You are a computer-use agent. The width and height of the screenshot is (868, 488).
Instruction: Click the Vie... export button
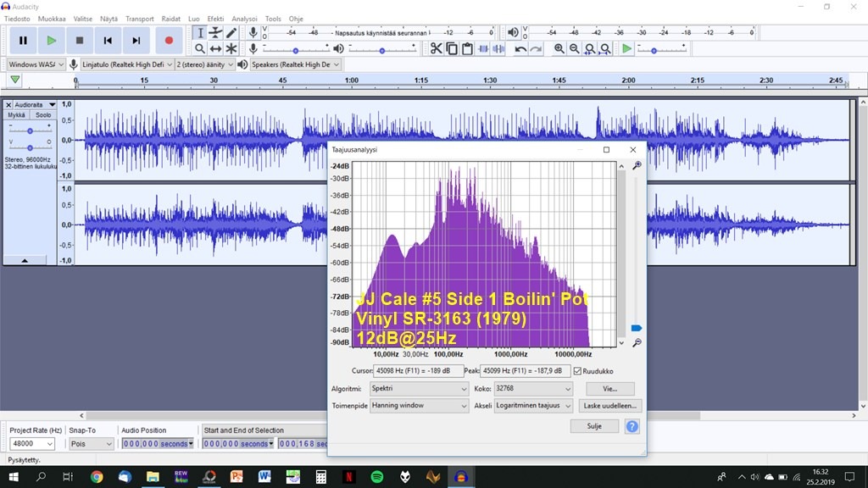click(x=610, y=389)
